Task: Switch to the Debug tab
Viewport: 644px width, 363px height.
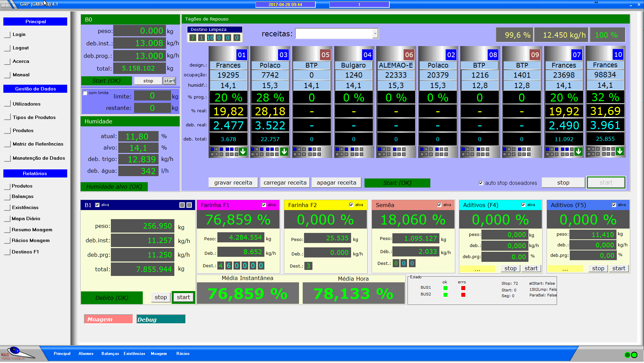Action: (x=161, y=319)
